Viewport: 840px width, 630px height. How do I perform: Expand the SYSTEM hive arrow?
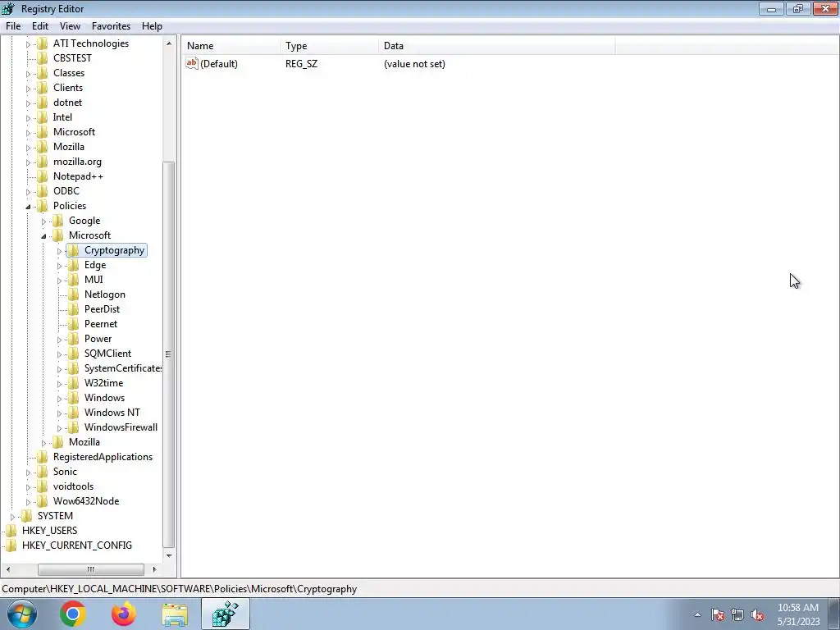click(13, 517)
